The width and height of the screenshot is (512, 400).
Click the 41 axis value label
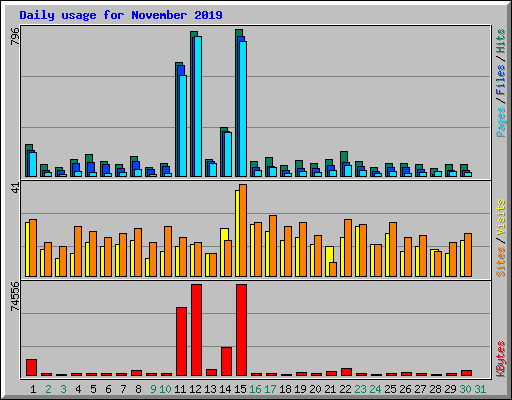point(15,188)
